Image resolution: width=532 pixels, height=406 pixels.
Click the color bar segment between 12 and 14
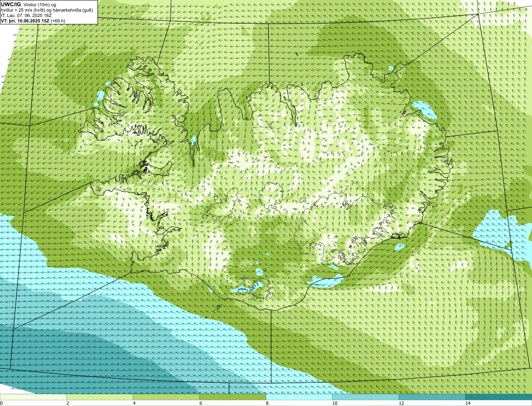[432, 397]
